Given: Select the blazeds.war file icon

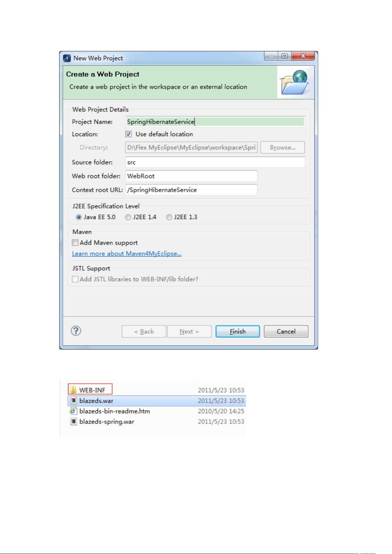Looking at the screenshot, I should (x=74, y=400).
